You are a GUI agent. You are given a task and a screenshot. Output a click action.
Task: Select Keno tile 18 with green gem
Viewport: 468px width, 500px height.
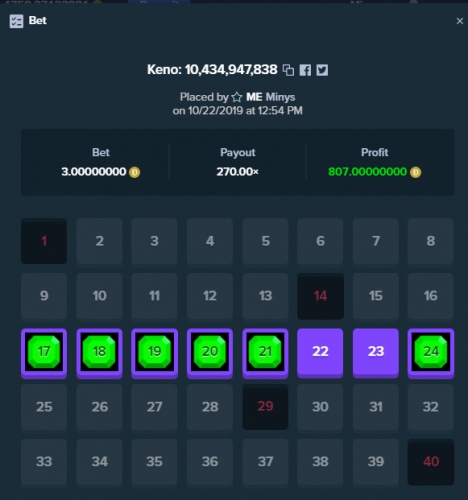tap(99, 353)
